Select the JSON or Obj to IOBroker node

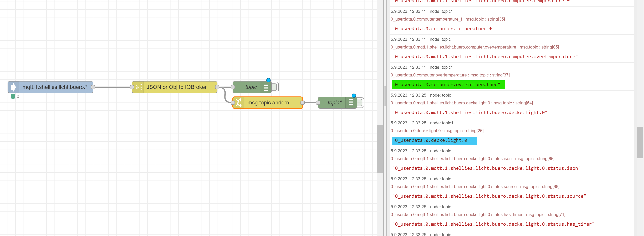175,87
